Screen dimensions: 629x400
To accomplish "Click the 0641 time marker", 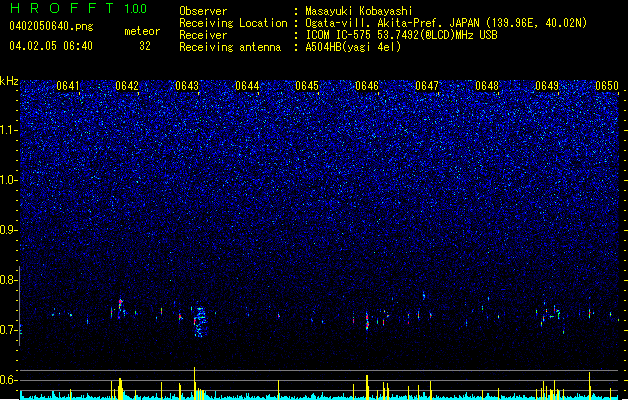I will (68, 86).
